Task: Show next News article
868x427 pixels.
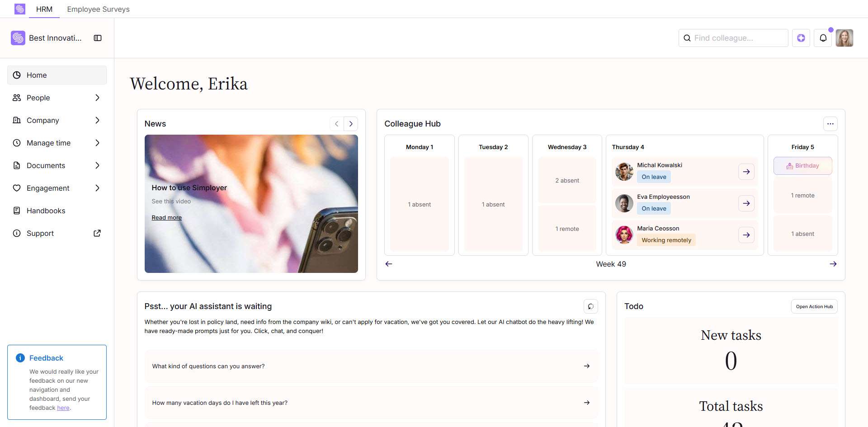Action: [x=351, y=124]
